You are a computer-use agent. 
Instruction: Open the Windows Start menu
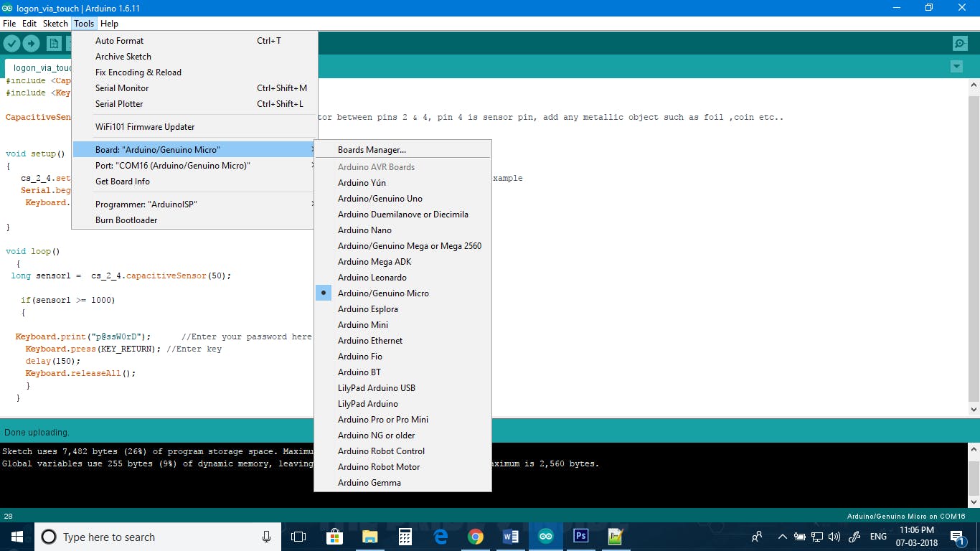click(x=17, y=537)
